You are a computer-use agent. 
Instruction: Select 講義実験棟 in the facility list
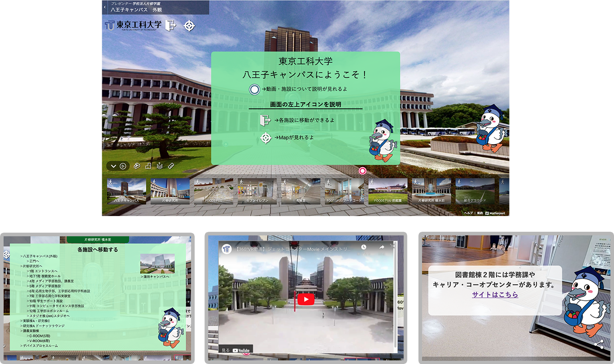point(30,331)
